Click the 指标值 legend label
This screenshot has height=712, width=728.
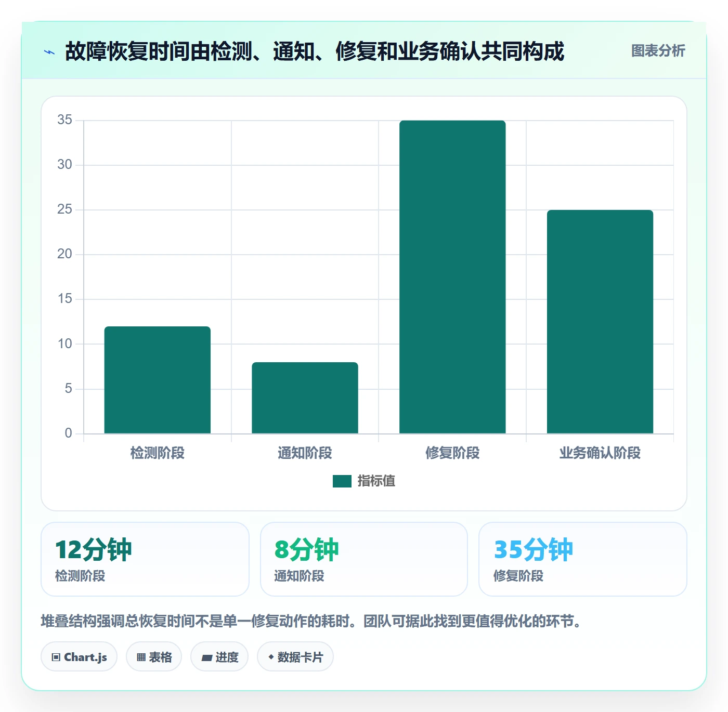point(376,481)
